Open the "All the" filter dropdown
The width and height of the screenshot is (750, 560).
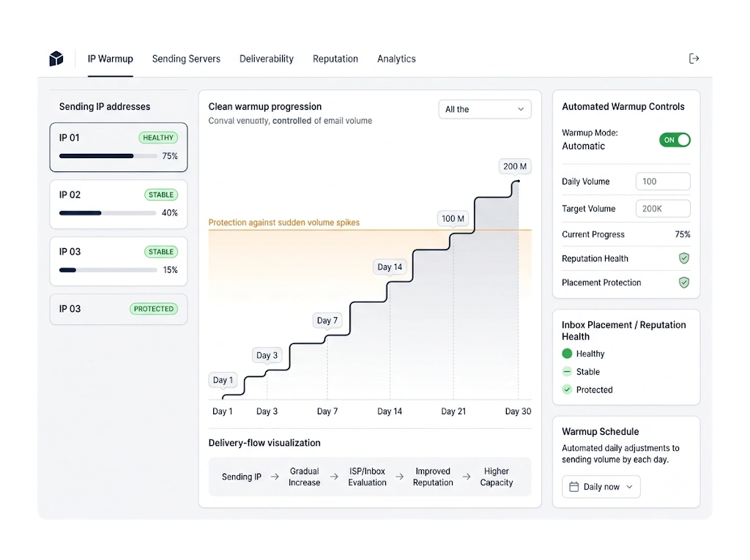pos(485,109)
